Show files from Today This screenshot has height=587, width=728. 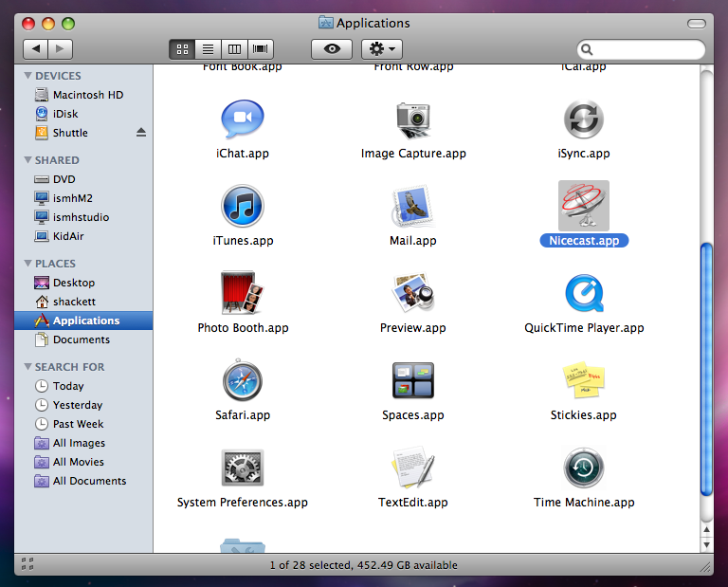(83, 386)
